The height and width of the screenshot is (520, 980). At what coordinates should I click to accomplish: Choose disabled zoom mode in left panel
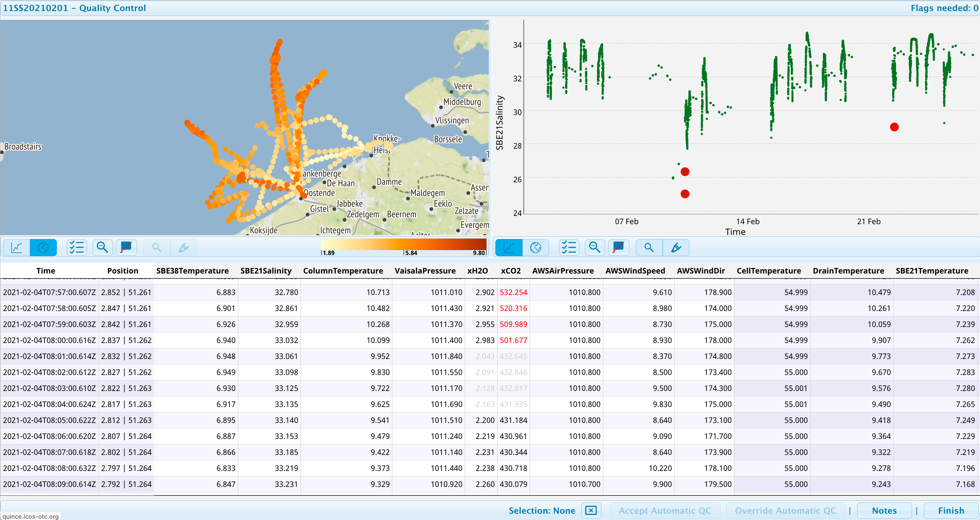pyautogui.click(x=156, y=248)
